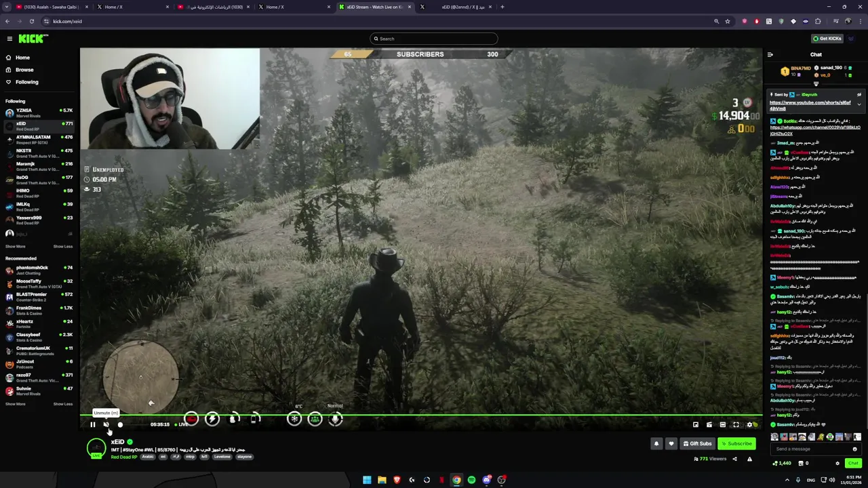Share the stream with share icon
The height and width of the screenshot is (488, 868).
(734, 459)
